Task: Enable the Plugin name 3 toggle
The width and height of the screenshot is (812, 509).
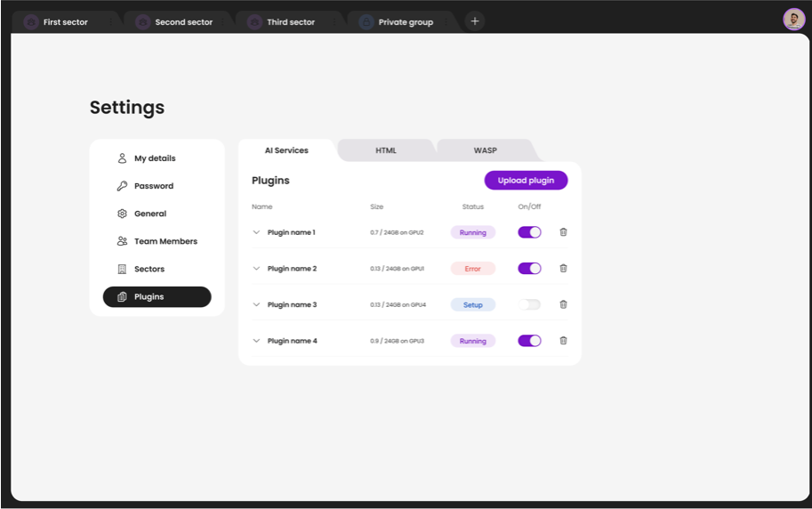Action: pos(529,304)
